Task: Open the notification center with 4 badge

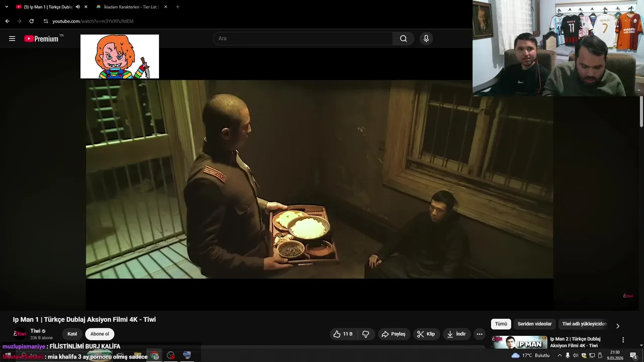Action: (633, 355)
